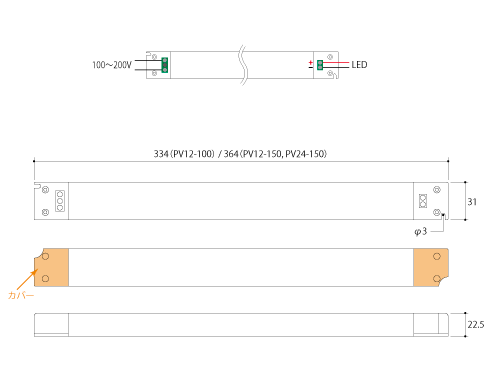This screenshot has height=380, width=490.
Task: Select the X-marked output connector
Action: [x=423, y=201]
